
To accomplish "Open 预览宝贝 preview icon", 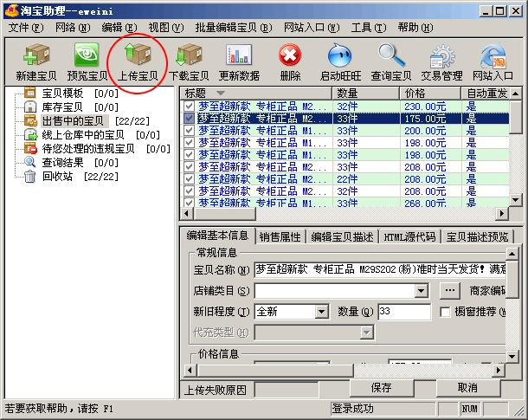I will 87,55.
